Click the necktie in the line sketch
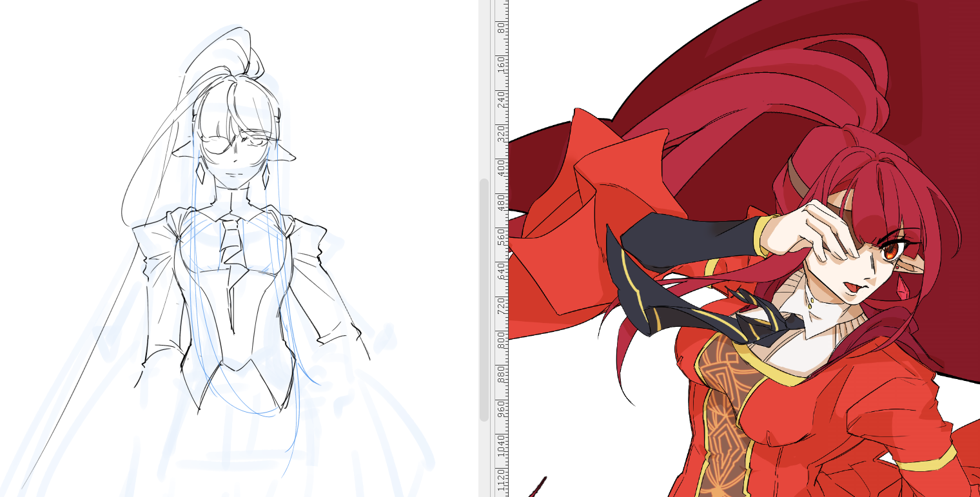 (233, 244)
